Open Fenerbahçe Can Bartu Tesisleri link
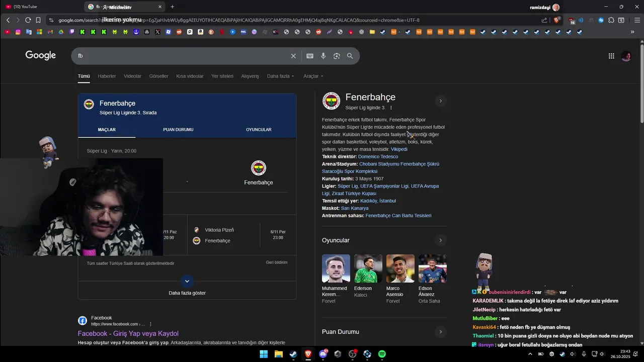Viewport: 644px width, 362px height. [x=398, y=216]
